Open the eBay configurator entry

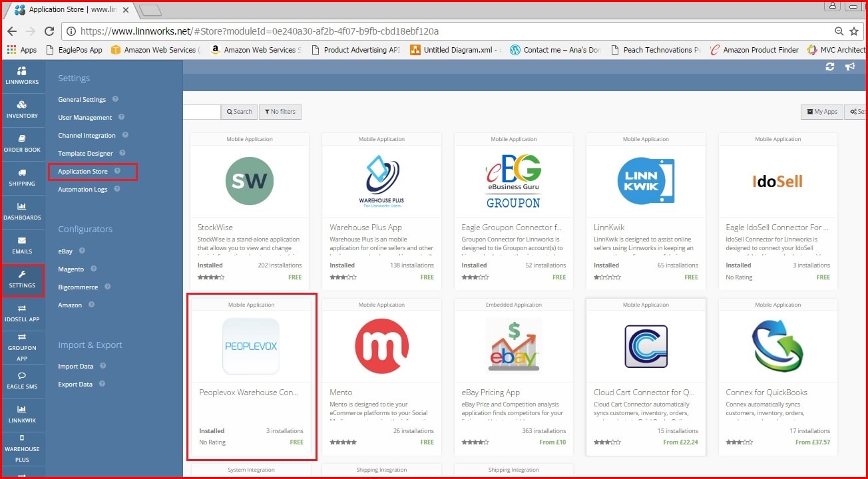[x=65, y=251]
